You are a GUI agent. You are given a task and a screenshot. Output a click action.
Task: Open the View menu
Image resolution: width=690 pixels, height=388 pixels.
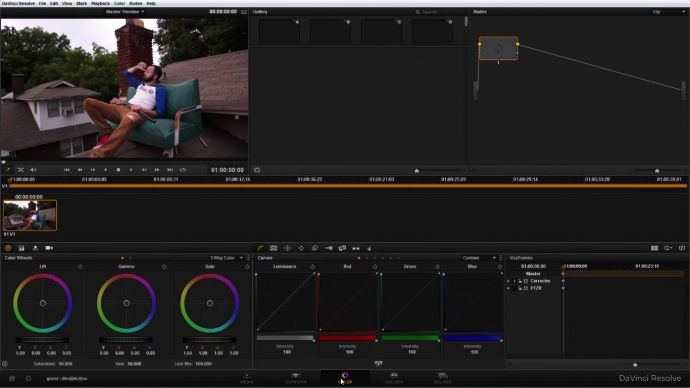67,3
